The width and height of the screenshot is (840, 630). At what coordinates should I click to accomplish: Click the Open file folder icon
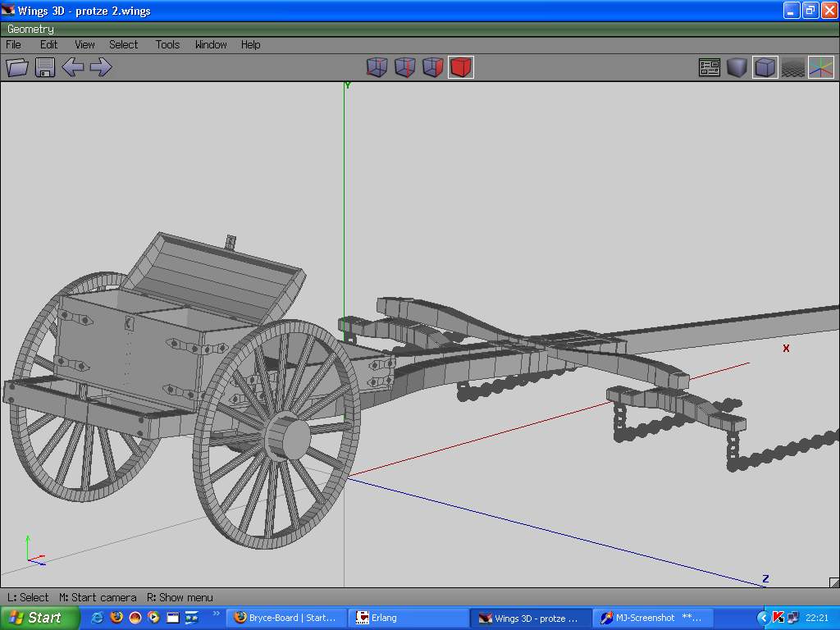(x=17, y=67)
